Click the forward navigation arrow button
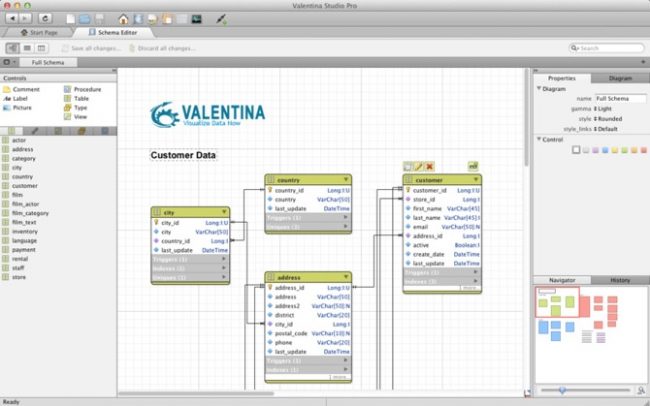 pyautogui.click(x=25, y=18)
